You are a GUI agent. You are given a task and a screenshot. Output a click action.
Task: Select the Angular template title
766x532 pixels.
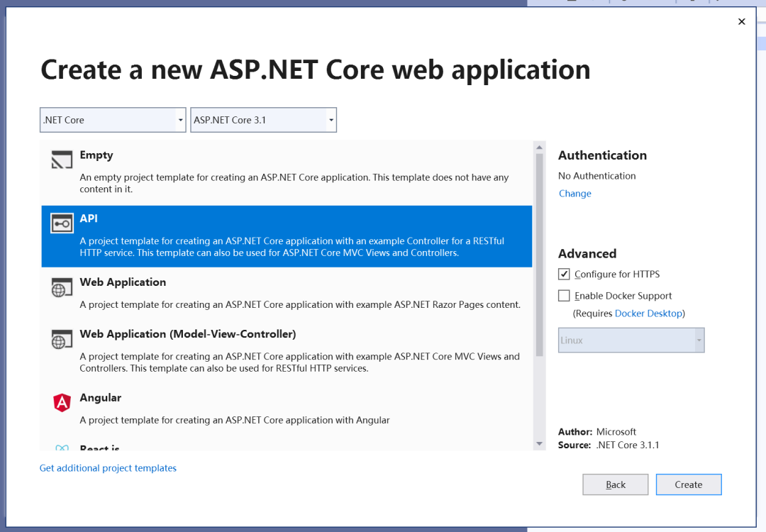click(x=101, y=398)
